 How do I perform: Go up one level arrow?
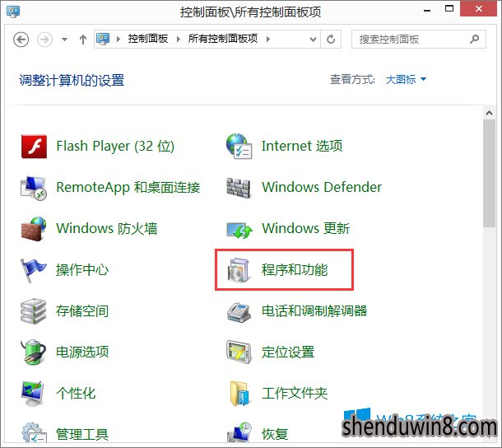point(83,40)
